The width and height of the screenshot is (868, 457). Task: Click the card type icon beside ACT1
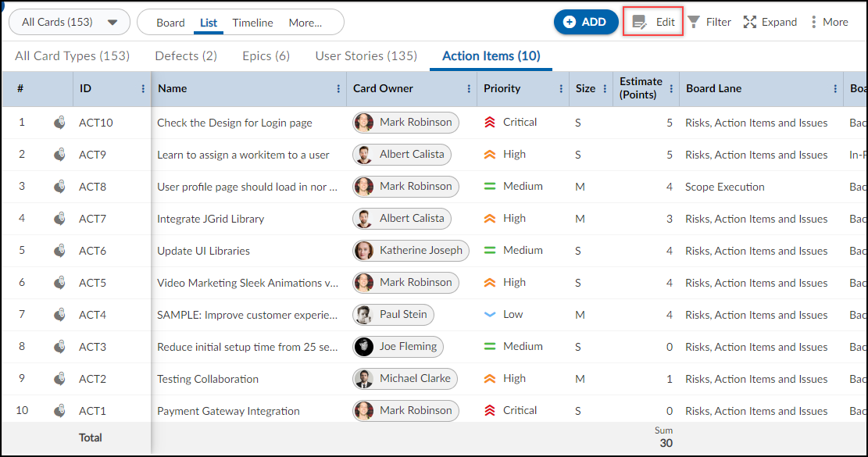coord(59,410)
